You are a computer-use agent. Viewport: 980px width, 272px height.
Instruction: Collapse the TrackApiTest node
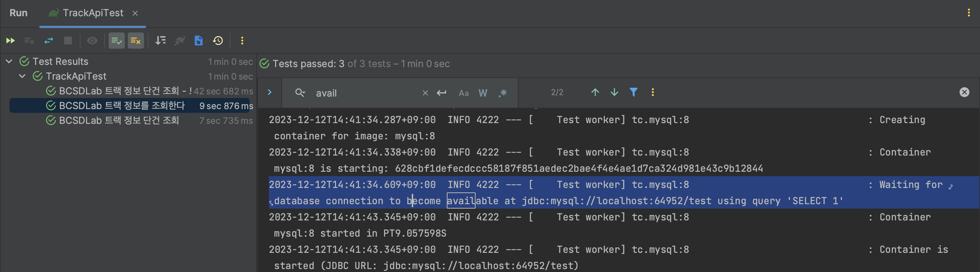tap(23, 76)
